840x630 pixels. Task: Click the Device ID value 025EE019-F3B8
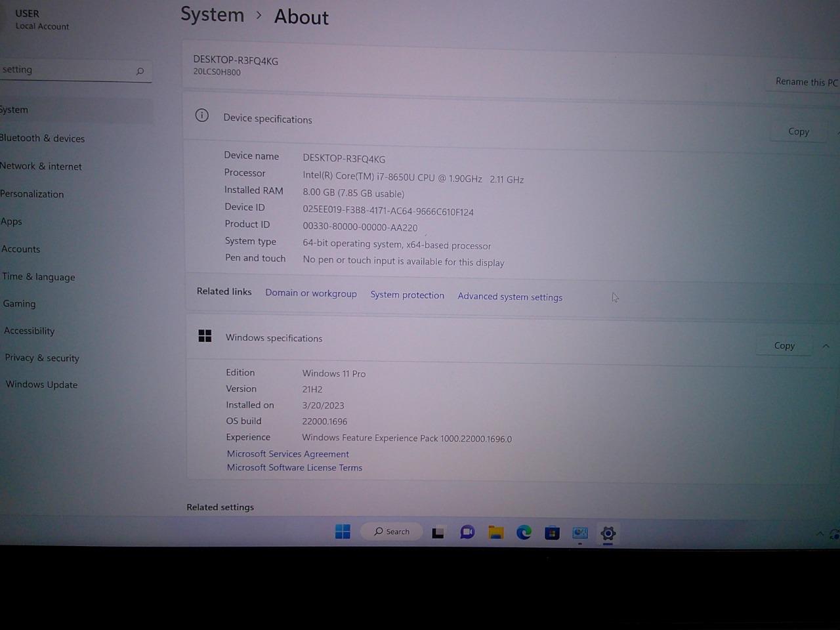click(388, 211)
